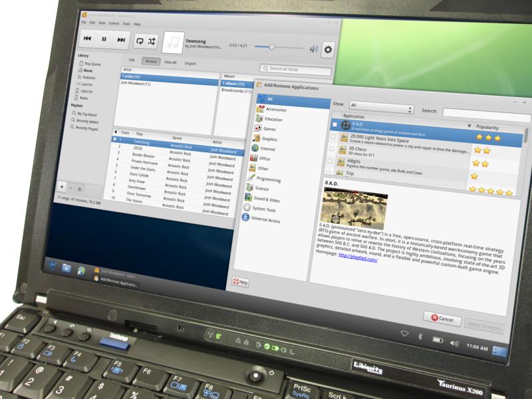The width and height of the screenshot is (532, 399).
Task: Select Podcasts in the Library sidebar
Action: [86, 77]
